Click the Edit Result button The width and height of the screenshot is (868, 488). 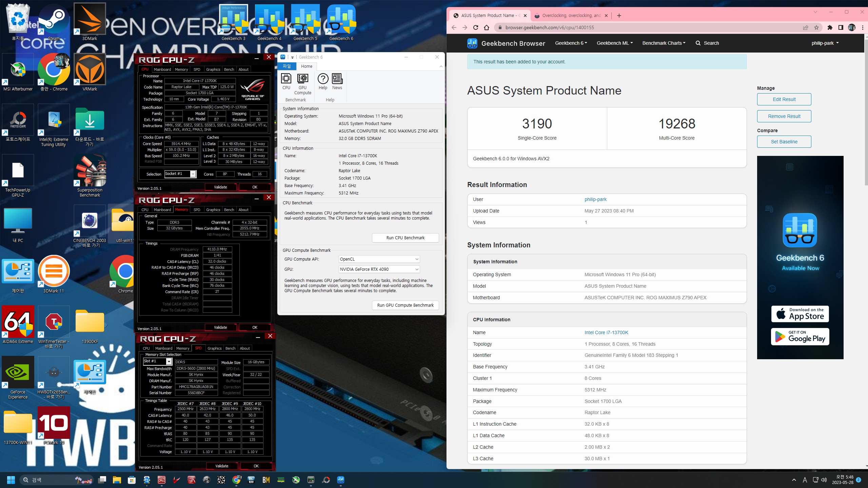(x=784, y=99)
